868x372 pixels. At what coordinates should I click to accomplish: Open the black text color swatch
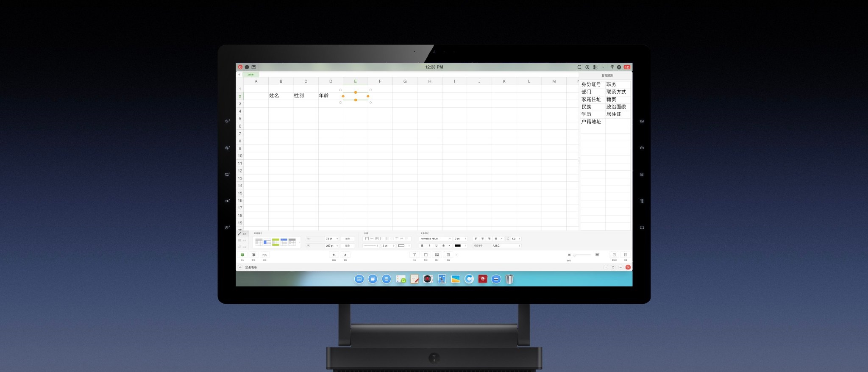(460, 246)
